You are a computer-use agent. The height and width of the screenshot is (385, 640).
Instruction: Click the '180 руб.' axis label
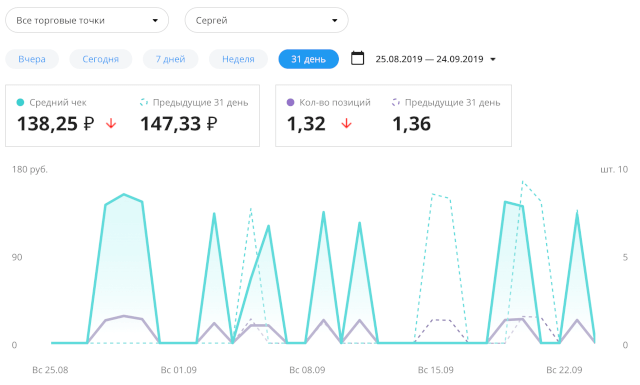pyautogui.click(x=30, y=169)
